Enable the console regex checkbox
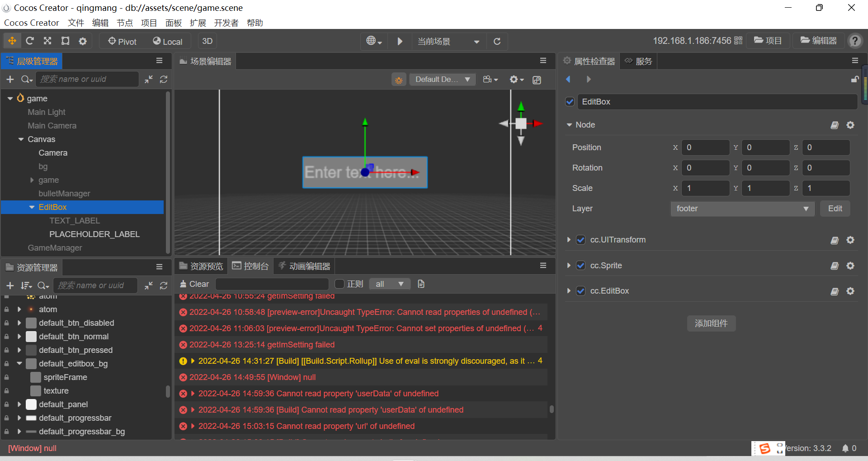Screen dimensions: 868x461 click(x=340, y=284)
